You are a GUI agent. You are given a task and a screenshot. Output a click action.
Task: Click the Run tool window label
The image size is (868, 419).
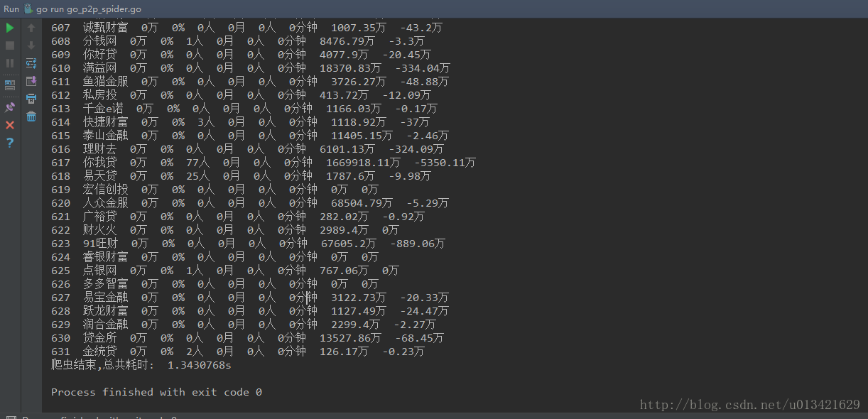[11, 9]
